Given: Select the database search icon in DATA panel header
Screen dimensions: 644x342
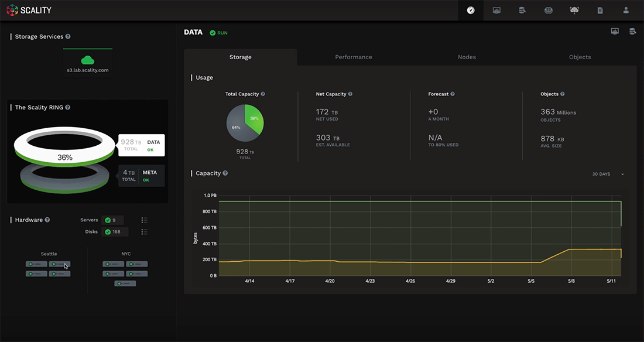Looking at the screenshot, I should point(632,31).
